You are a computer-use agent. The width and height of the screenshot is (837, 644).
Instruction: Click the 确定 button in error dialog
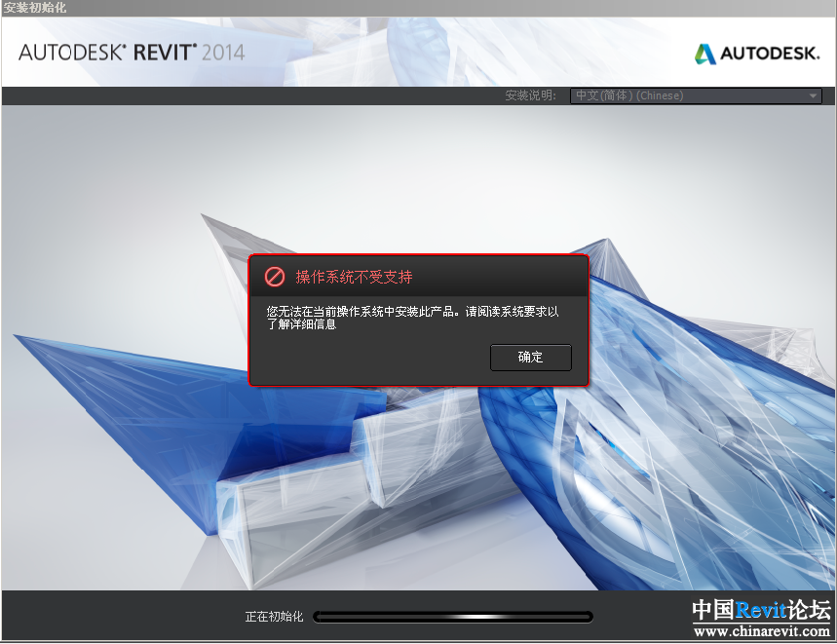pyautogui.click(x=531, y=357)
